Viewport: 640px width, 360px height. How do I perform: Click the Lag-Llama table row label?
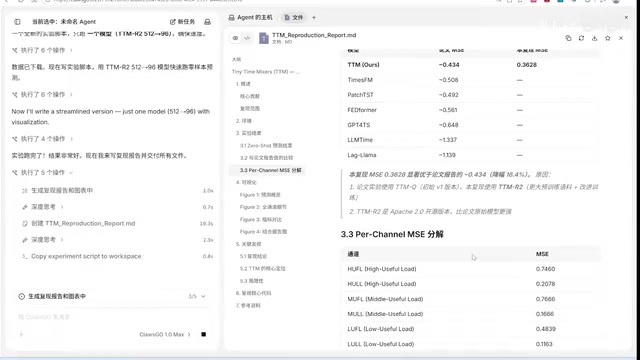pyautogui.click(x=362, y=155)
